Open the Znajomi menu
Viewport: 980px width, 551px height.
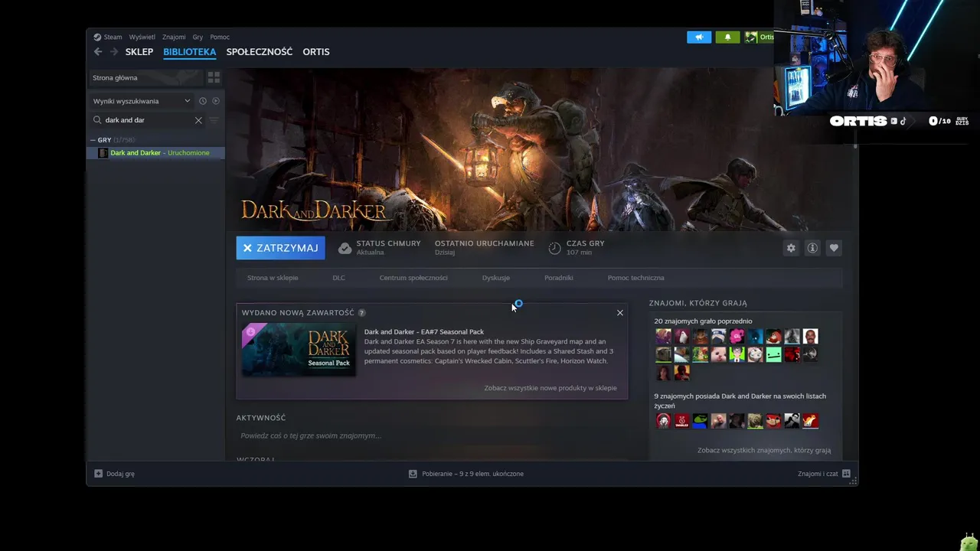[174, 37]
